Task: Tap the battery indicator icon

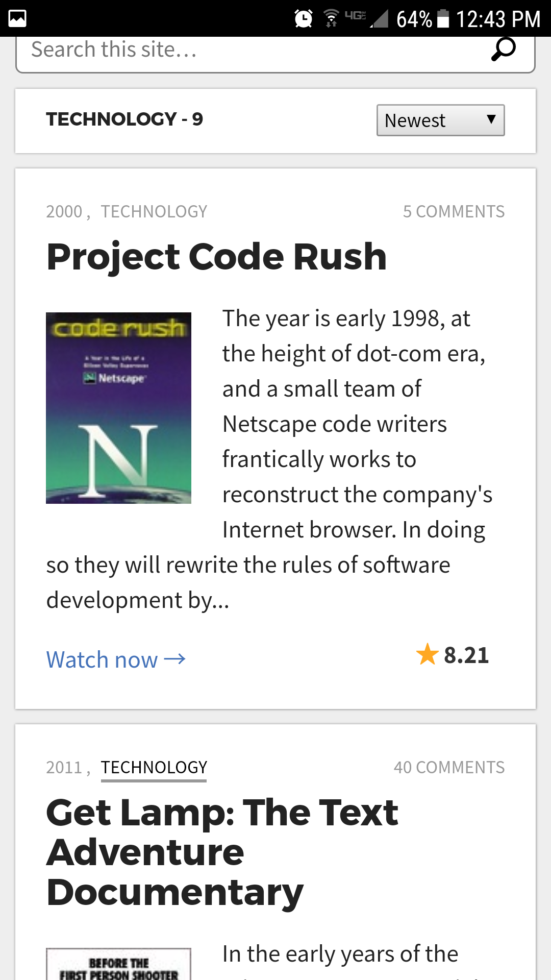Action: (443, 18)
